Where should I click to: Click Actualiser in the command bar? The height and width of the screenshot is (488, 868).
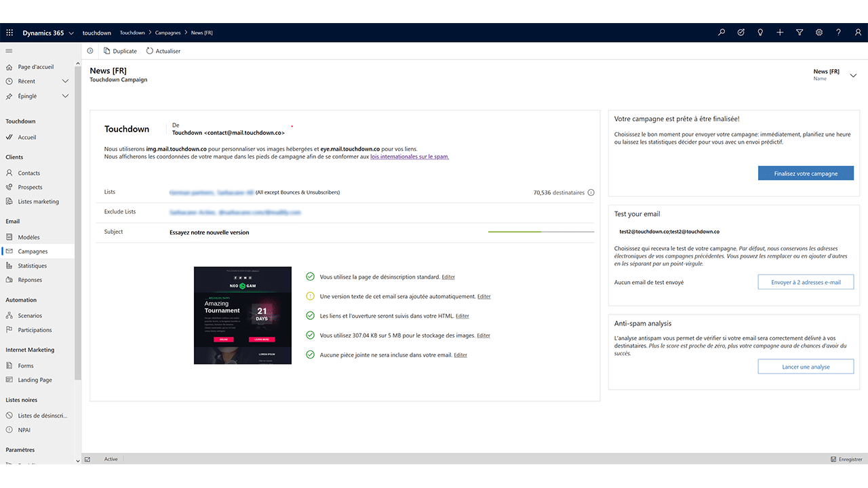(163, 51)
